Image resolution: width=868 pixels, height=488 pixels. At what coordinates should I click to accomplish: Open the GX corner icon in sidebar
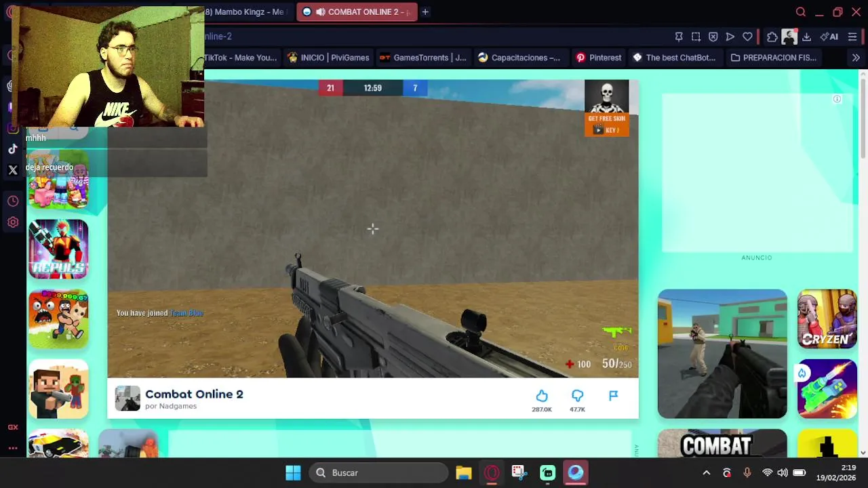click(x=13, y=427)
